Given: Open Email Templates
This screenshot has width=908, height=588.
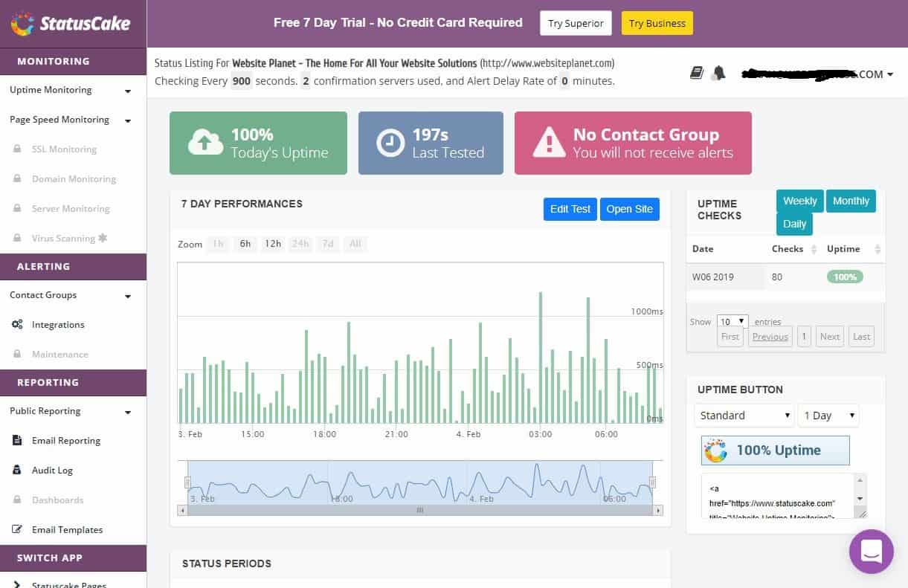Looking at the screenshot, I should [x=65, y=529].
